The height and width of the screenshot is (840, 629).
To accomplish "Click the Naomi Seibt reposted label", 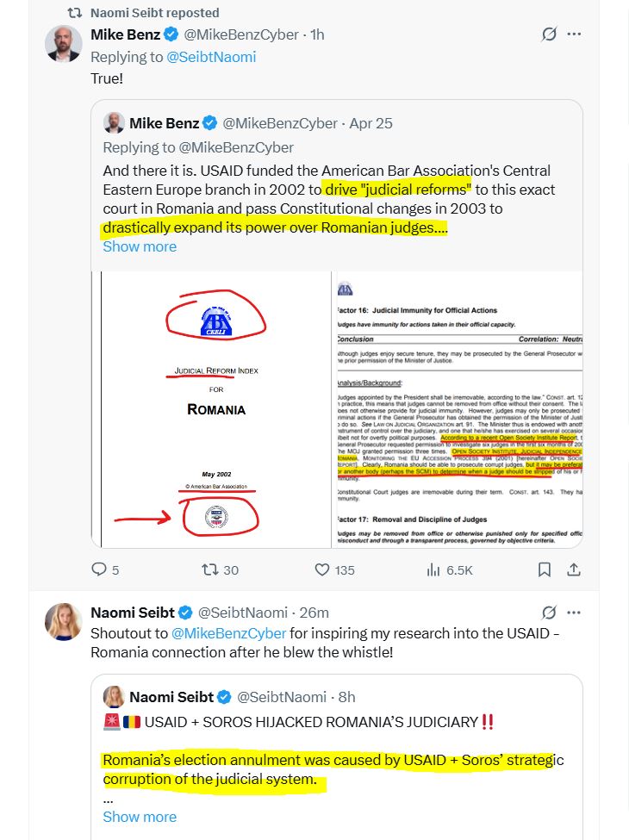I will [155, 13].
